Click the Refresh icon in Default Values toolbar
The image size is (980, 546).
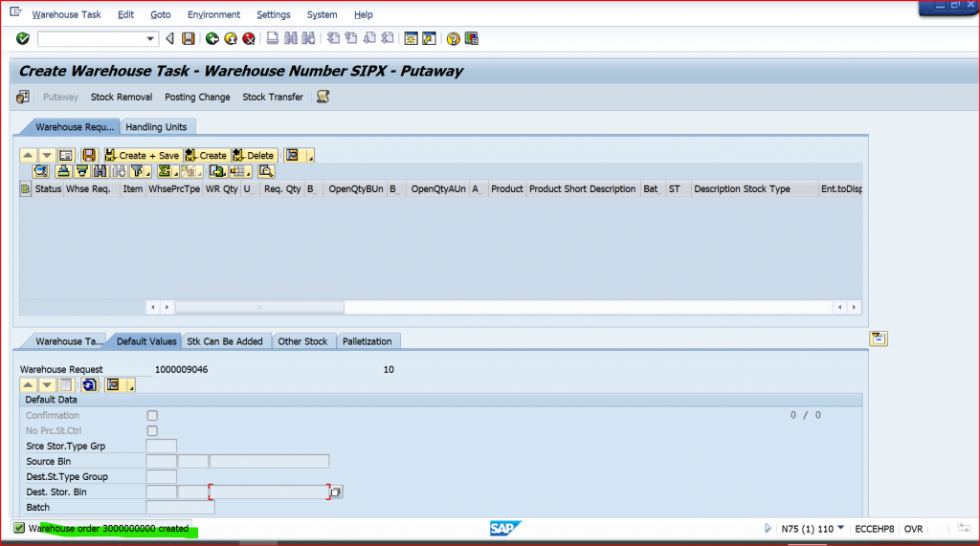(89, 384)
